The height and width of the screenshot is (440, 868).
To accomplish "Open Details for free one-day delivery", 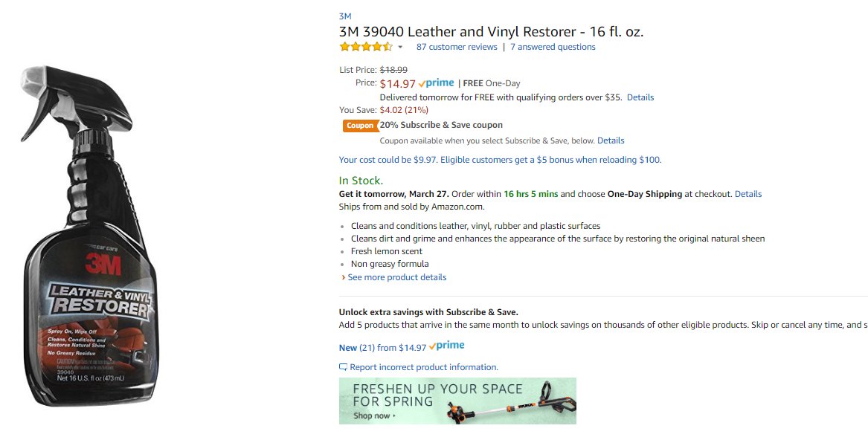I will pos(640,97).
